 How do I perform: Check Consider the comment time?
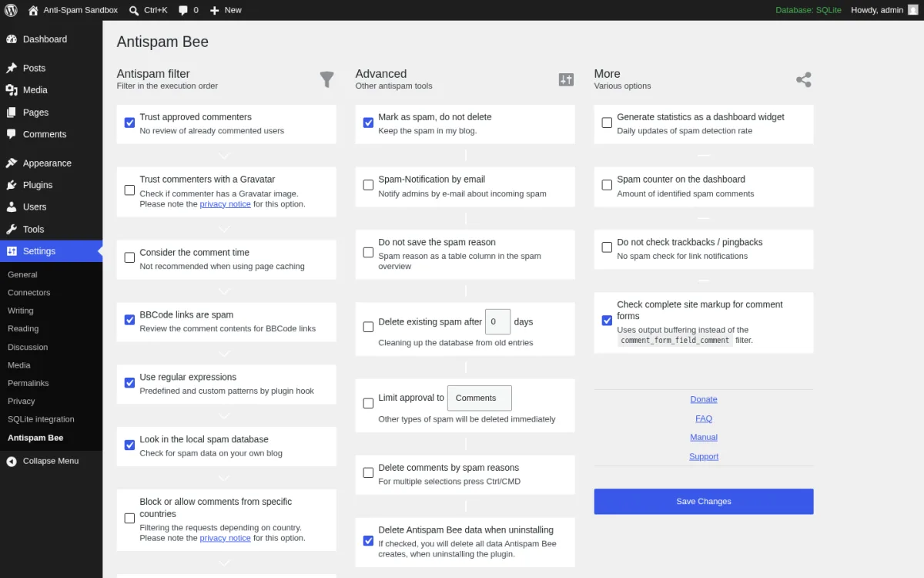tap(129, 257)
